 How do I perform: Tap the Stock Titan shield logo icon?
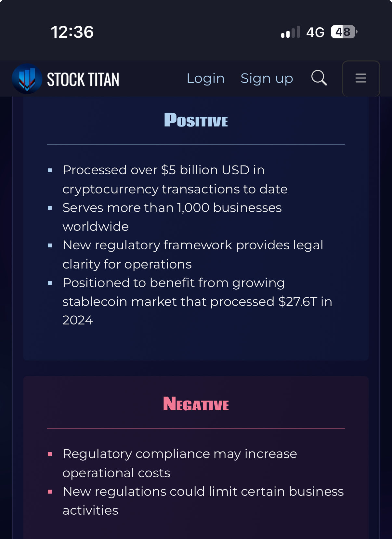27,79
